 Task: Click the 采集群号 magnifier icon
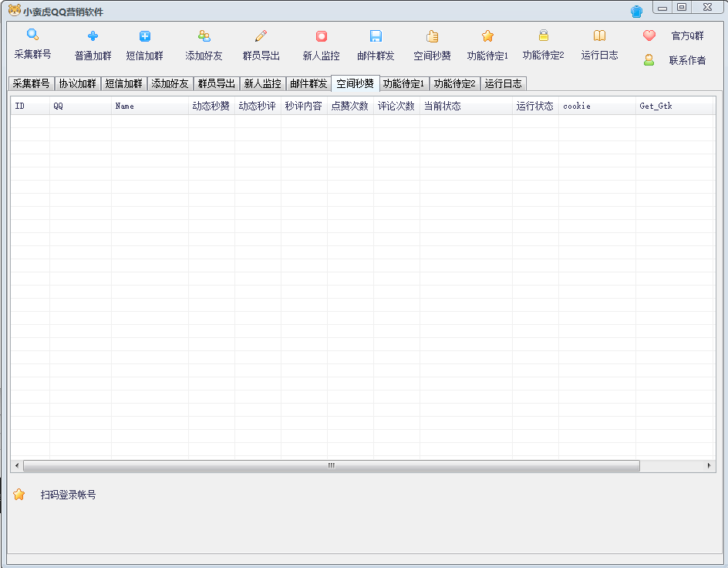pos(32,35)
